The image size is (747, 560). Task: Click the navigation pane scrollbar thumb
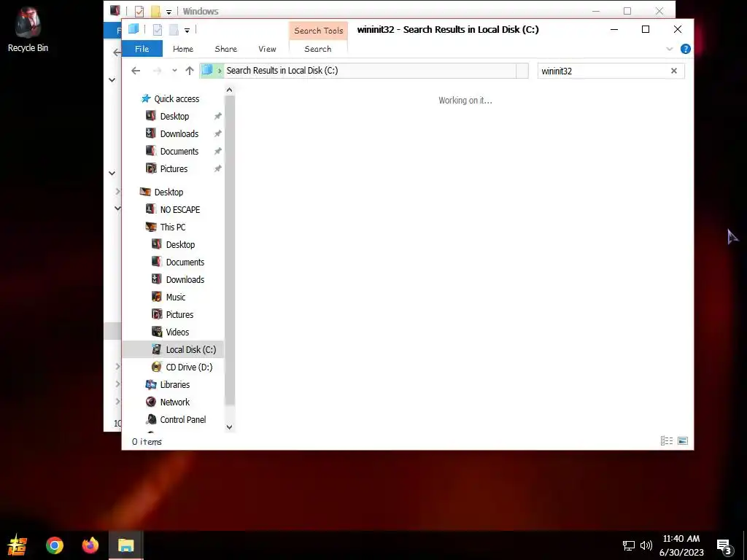pyautogui.click(x=229, y=250)
